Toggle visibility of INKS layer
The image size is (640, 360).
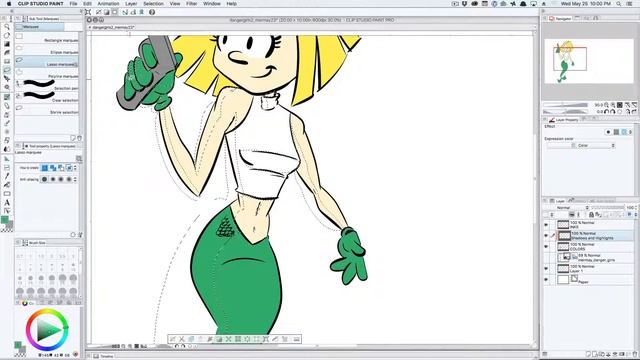coord(546,225)
